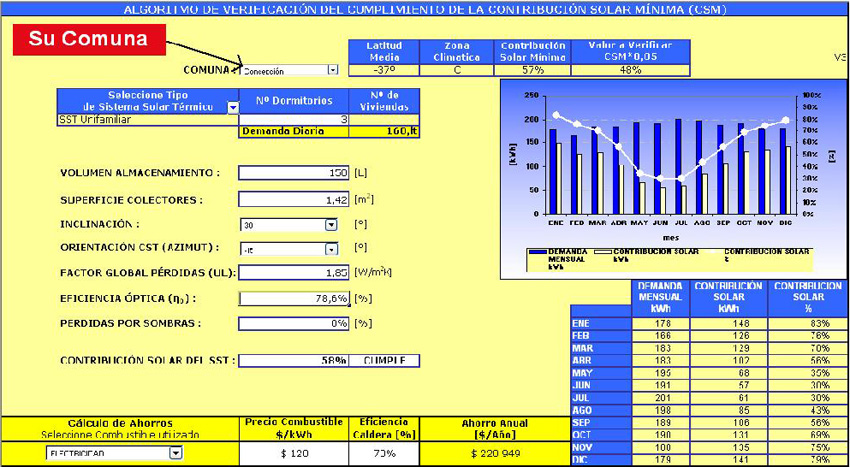Click the Contribución Solar kWh legend swatch
This screenshot has width=850, height=467.
click(x=601, y=251)
